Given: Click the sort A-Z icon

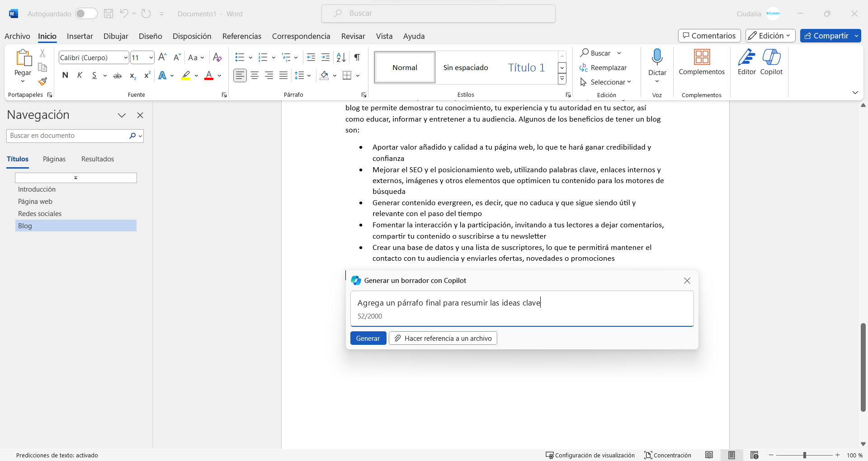Looking at the screenshot, I should click(341, 57).
